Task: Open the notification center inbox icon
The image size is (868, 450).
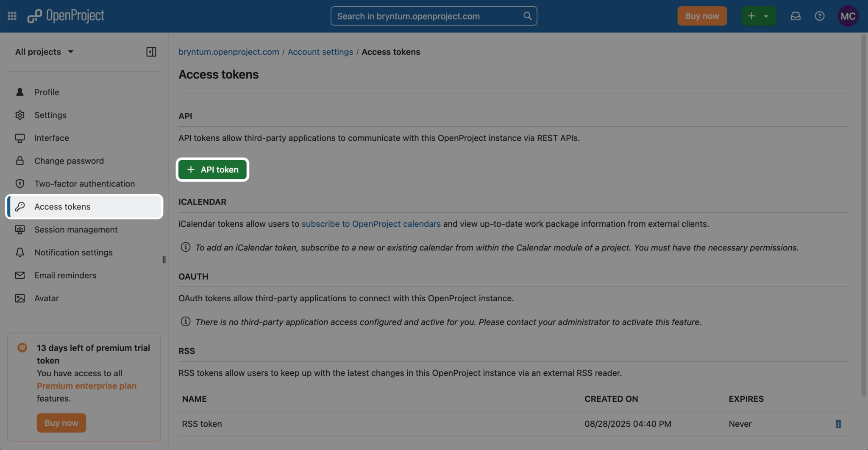Action: click(x=796, y=16)
